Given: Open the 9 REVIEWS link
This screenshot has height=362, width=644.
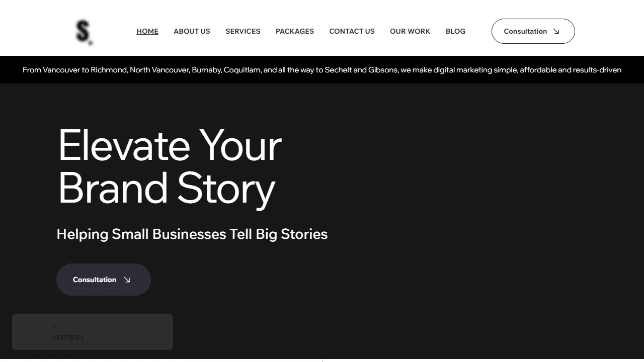Looking at the screenshot, I should point(68,337).
